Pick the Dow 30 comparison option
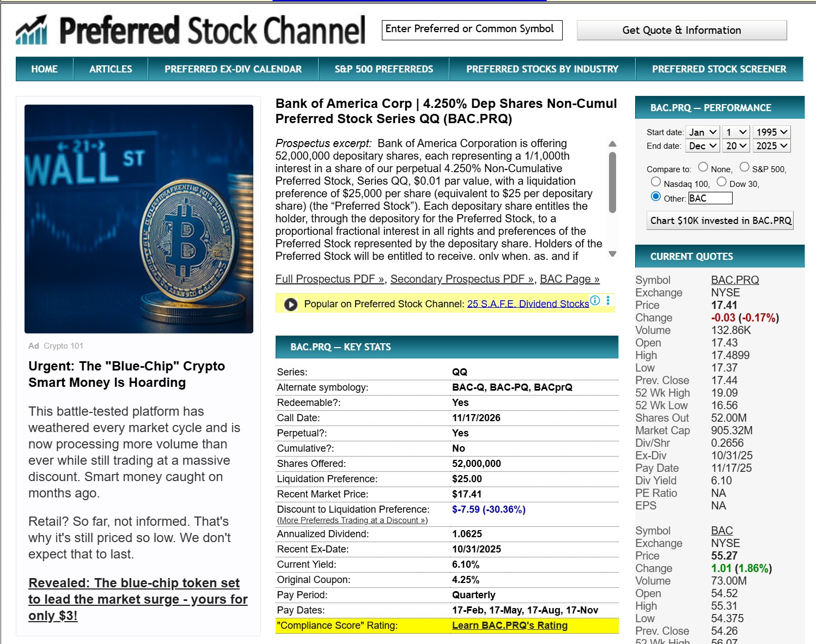The image size is (816, 644). [722, 182]
